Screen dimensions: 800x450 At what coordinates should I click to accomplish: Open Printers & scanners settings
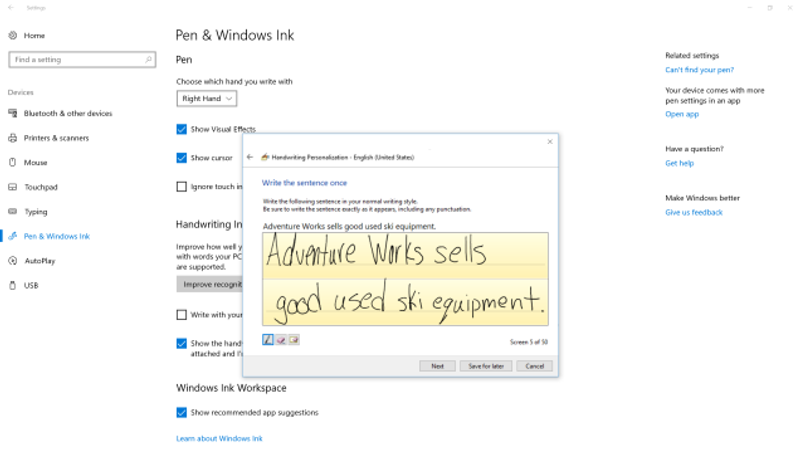(x=56, y=138)
